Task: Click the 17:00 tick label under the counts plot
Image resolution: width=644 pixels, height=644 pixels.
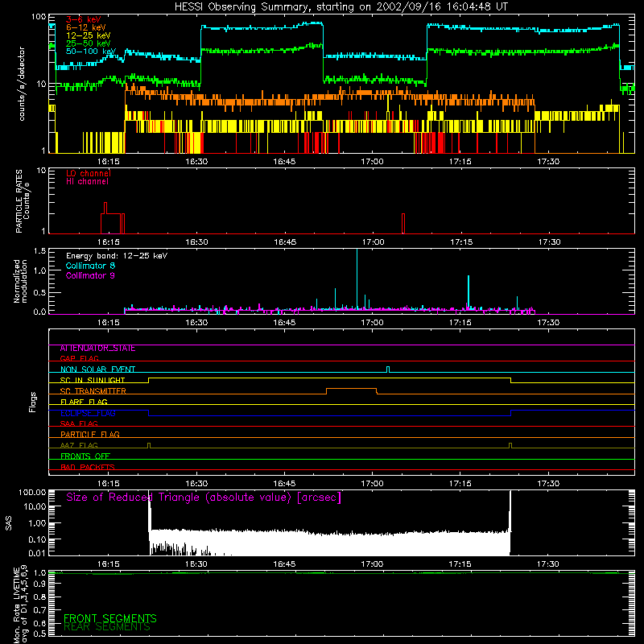Action: point(372,162)
